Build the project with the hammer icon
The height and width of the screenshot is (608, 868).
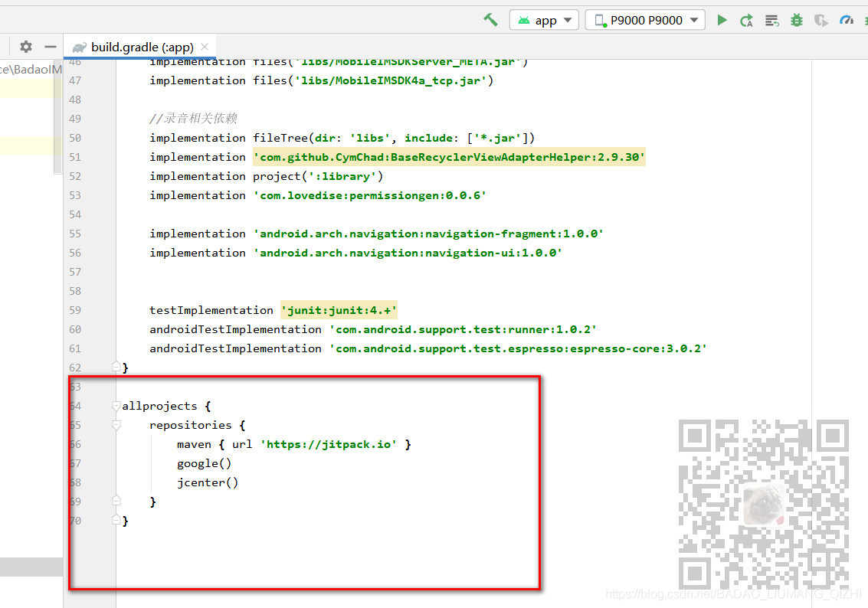pyautogui.click(x=490, y=18)
